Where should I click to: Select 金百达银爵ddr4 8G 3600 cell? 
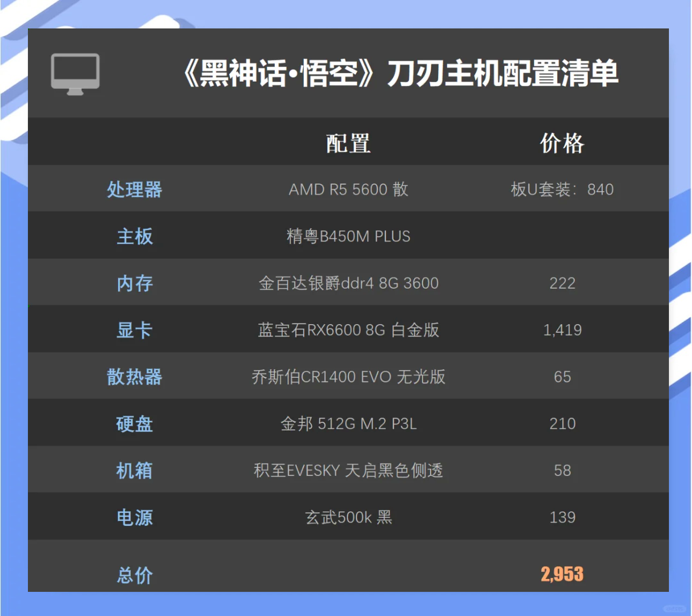tap(348, 283)
